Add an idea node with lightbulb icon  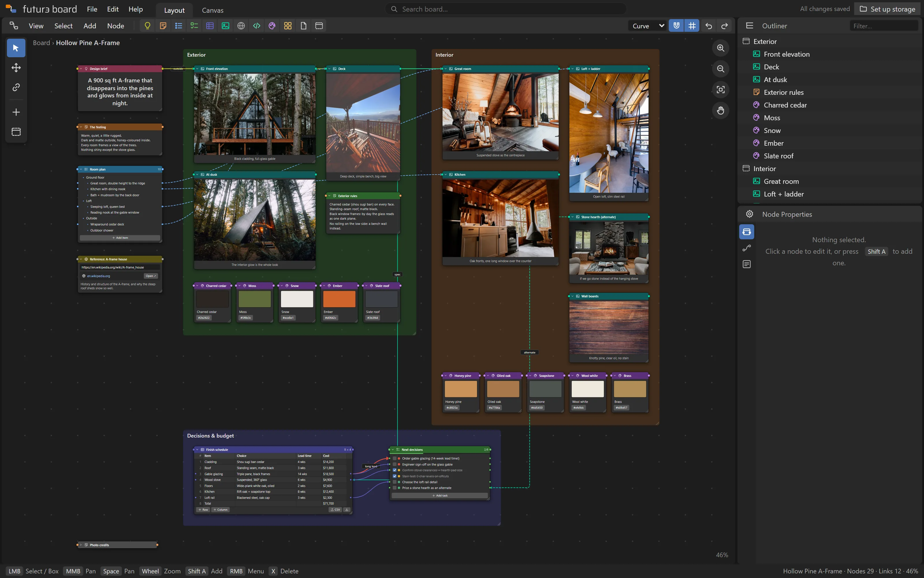[x=147, y=26]
